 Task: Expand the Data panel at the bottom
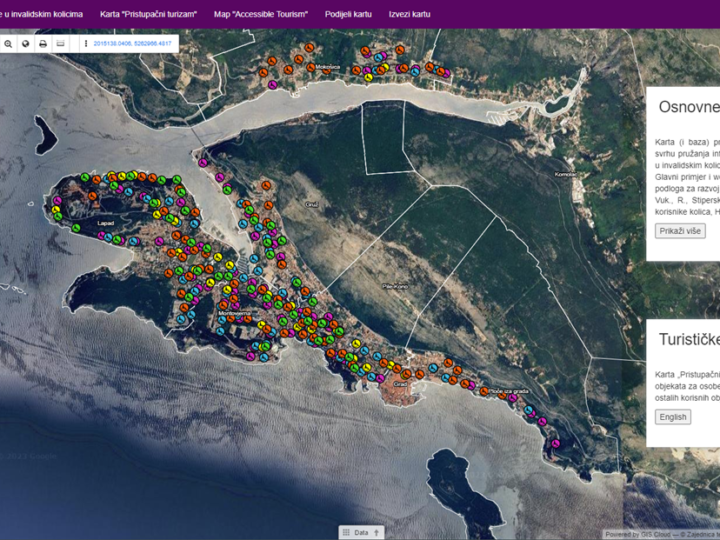point(361,533)
